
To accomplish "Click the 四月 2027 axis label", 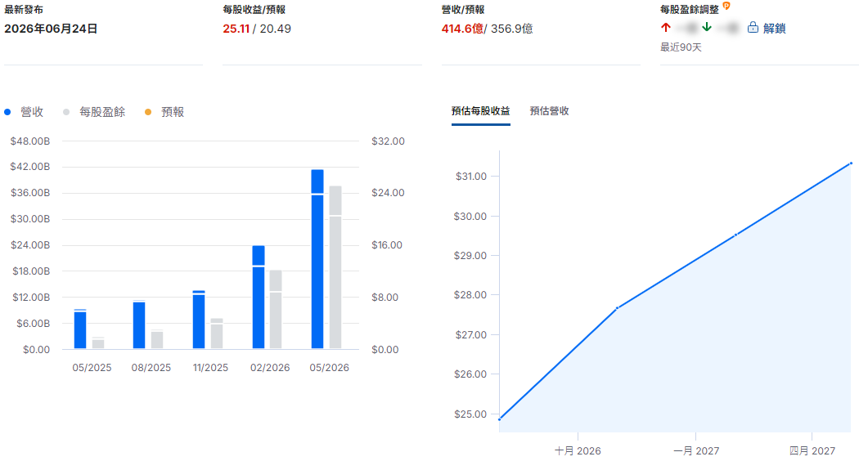I will [812, 450].
